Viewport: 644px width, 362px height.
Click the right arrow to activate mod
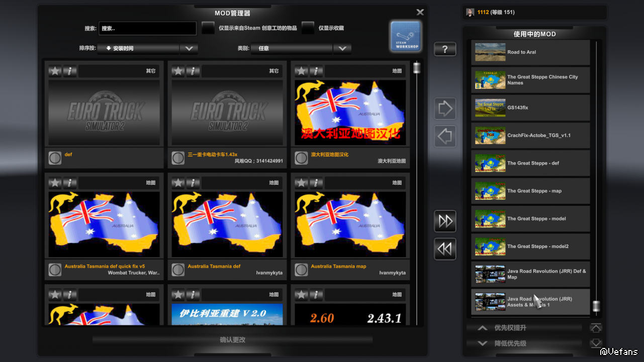point(445,108)
